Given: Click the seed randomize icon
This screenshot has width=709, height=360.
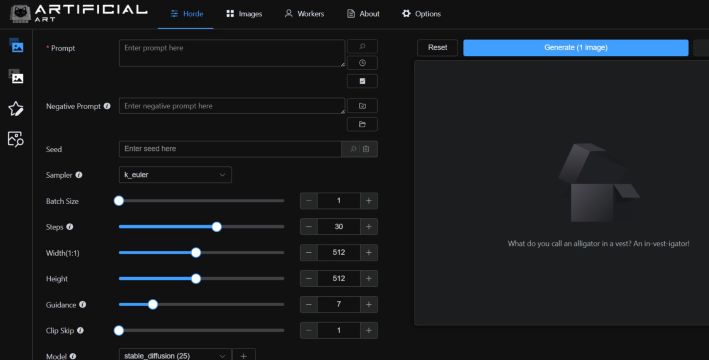Looking at the screenshot, I should pos(354,149).
